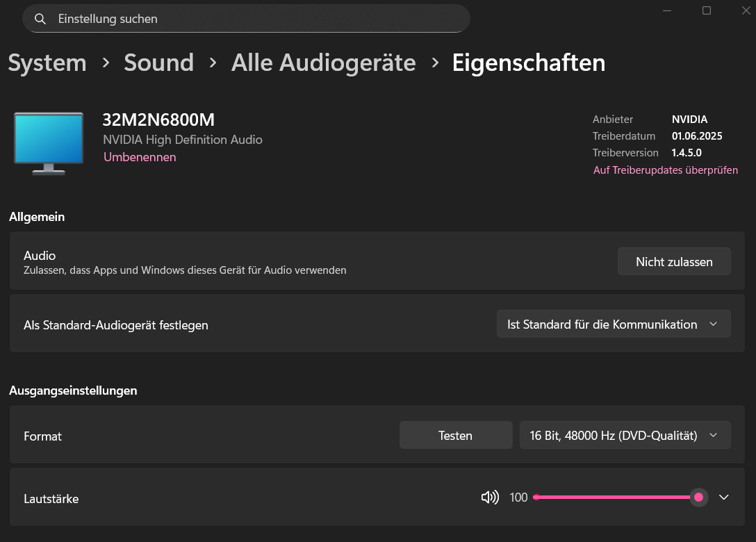
Task: Minimize the settings window
Action: (x=667, y=10)
